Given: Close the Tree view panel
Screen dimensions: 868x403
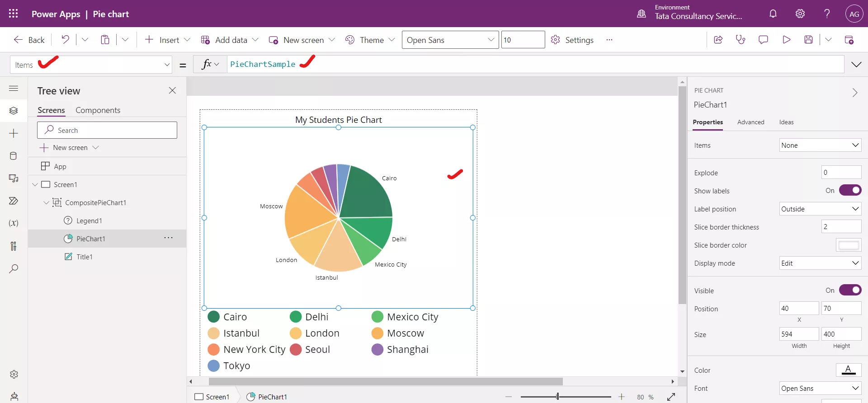Looking at the screenshot, I should (172, 90).
